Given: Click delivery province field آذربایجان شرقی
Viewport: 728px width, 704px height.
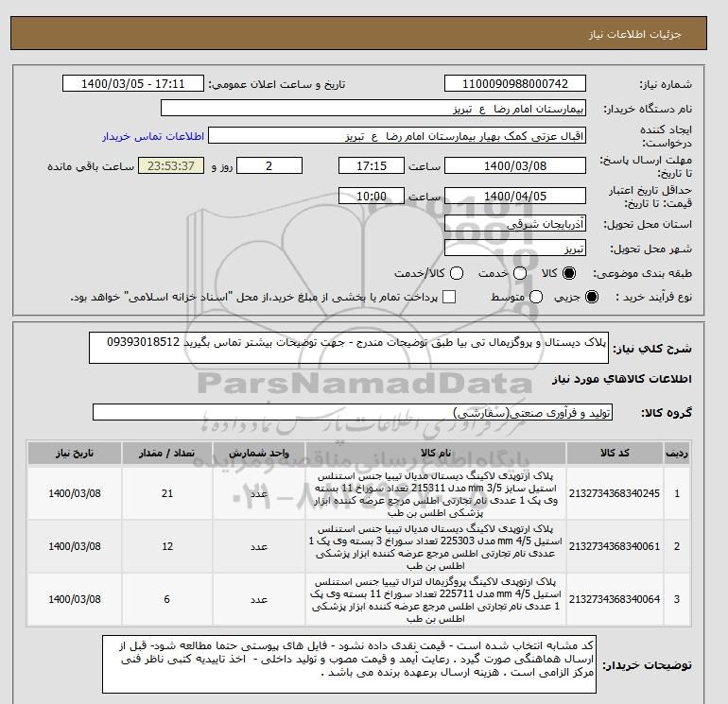Looking at the screenshot, I should point(515,224).
